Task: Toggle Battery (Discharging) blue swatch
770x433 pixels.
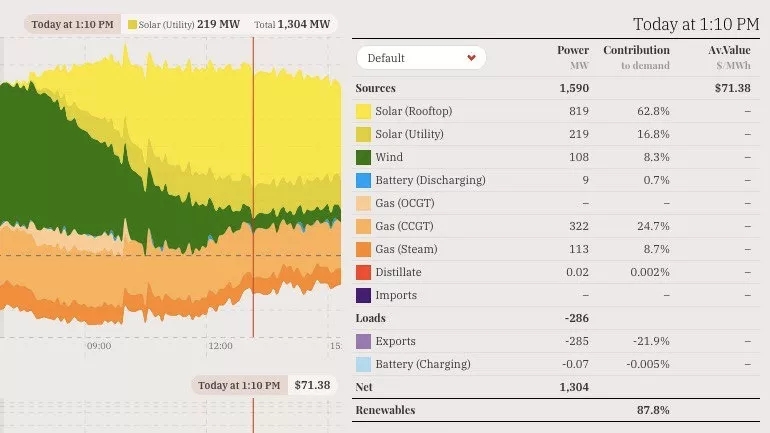Action: click(364, 180)
